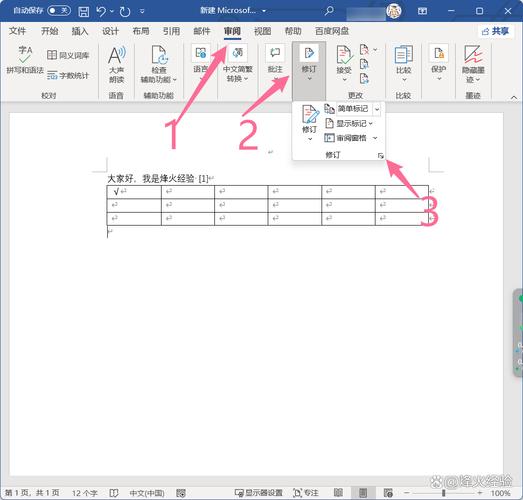Click the 12 个字 word count status
523x500 pixels.
coord(85,493)
